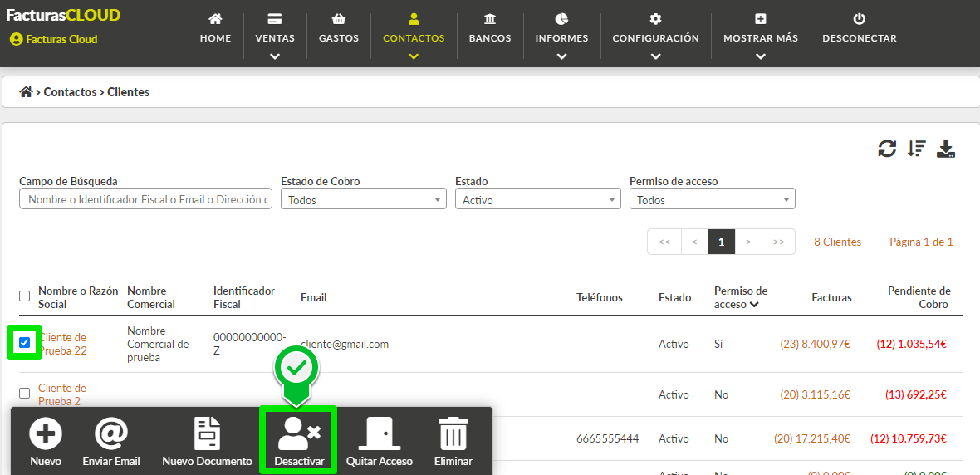Click the Campo de Búsqueda input field
The width and height of the screenshot is (980, 475).
pyautogui.click(x=145, y=200)
